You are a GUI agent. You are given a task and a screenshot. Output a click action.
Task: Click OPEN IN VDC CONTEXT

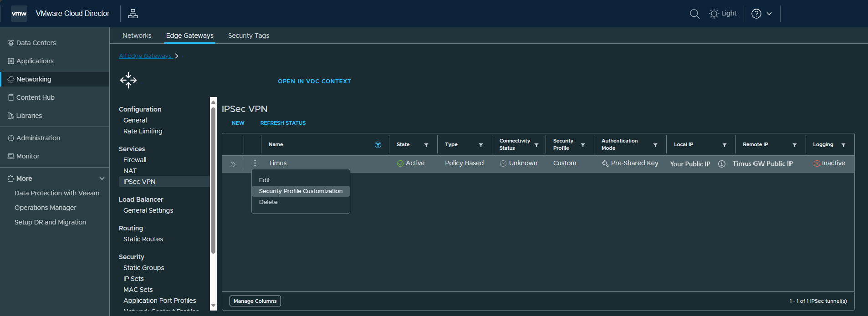click(314, 82)
